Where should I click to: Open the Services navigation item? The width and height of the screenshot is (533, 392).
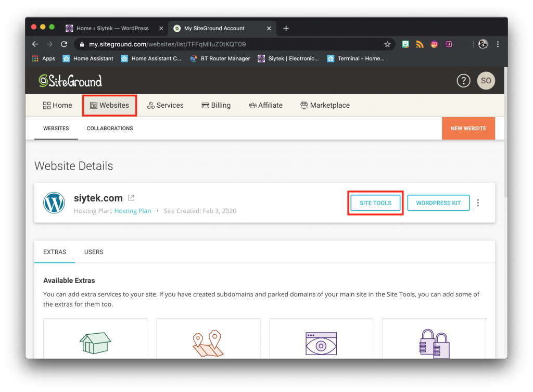point(166,105)
